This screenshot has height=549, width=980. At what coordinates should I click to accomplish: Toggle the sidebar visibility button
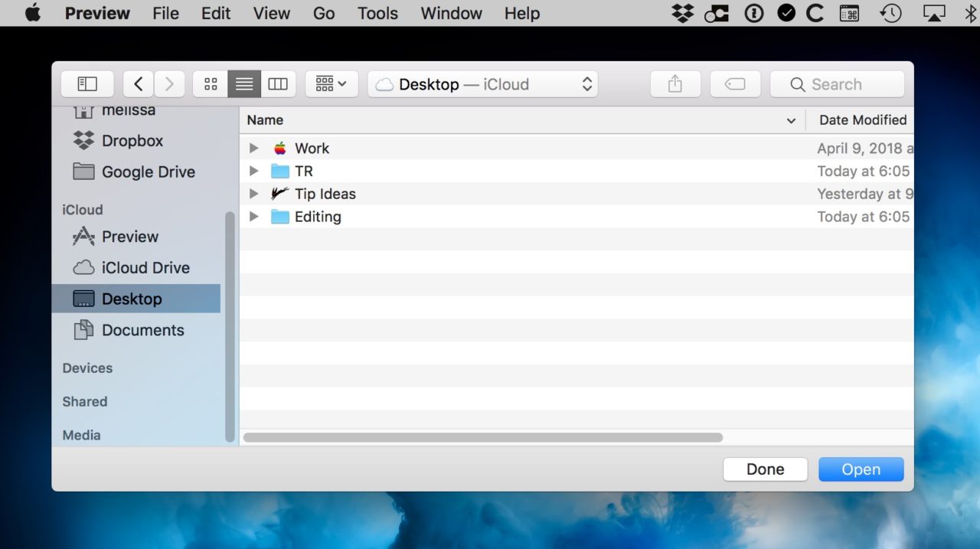(87, 84)
